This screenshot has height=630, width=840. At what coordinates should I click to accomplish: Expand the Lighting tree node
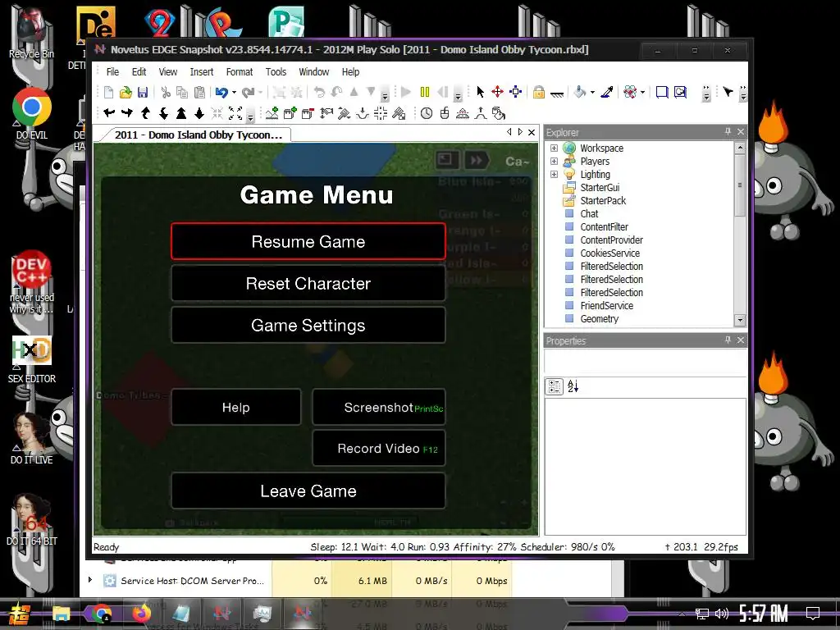pyautogui.click(x=554, y=174)
